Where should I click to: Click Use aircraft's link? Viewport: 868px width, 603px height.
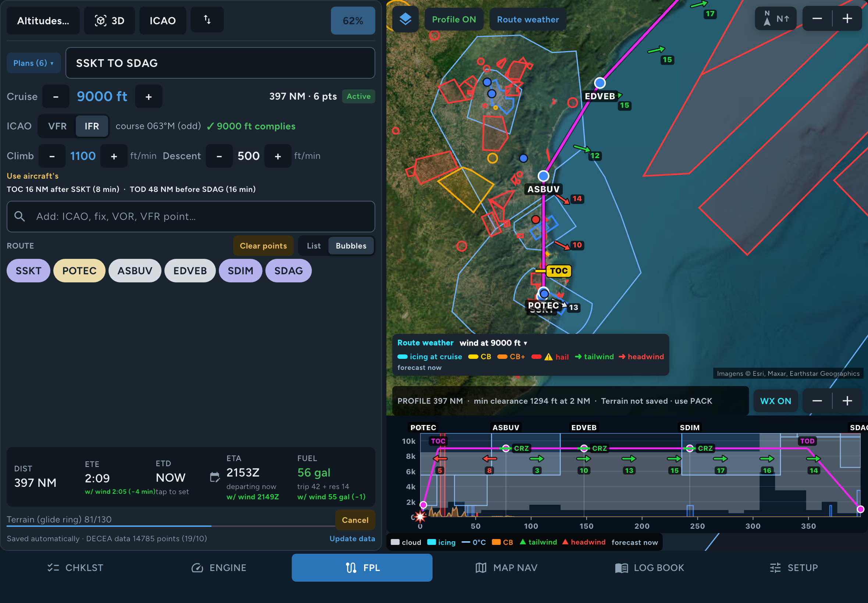32,176
